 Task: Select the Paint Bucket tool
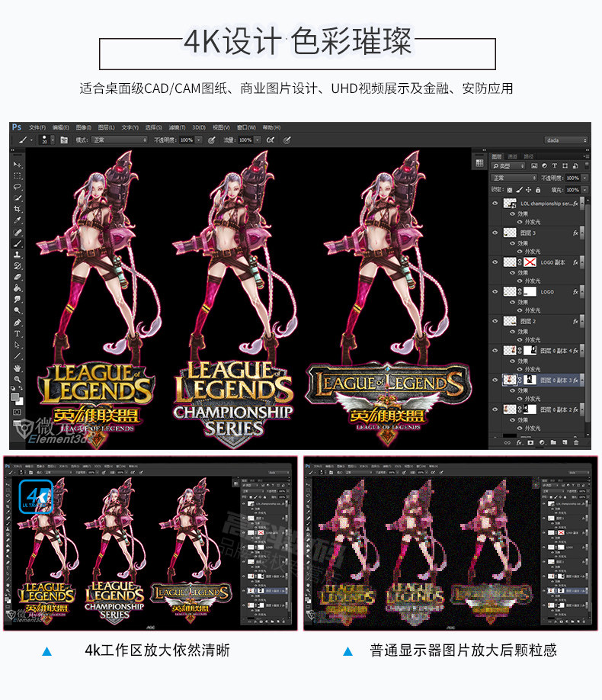tap(17, 288)
